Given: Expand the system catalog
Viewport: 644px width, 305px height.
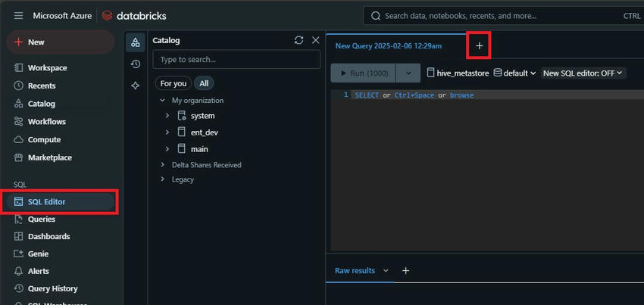Looking at the screenshot, I should 167,116.
